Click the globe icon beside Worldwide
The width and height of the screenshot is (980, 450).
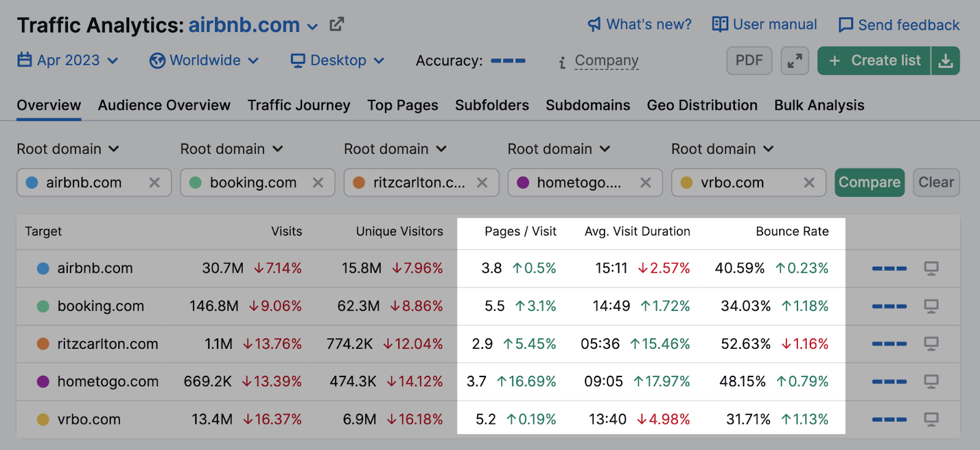pos(157,61)
